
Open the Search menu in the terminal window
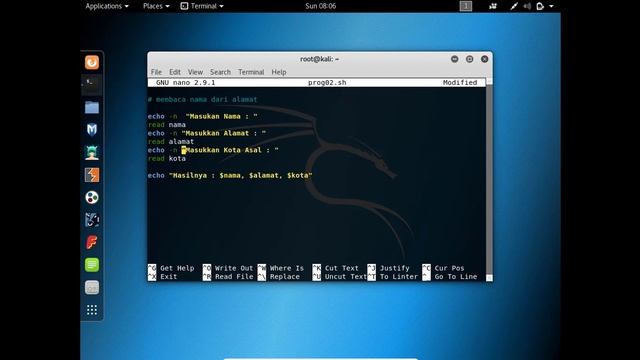coord(220,72)
